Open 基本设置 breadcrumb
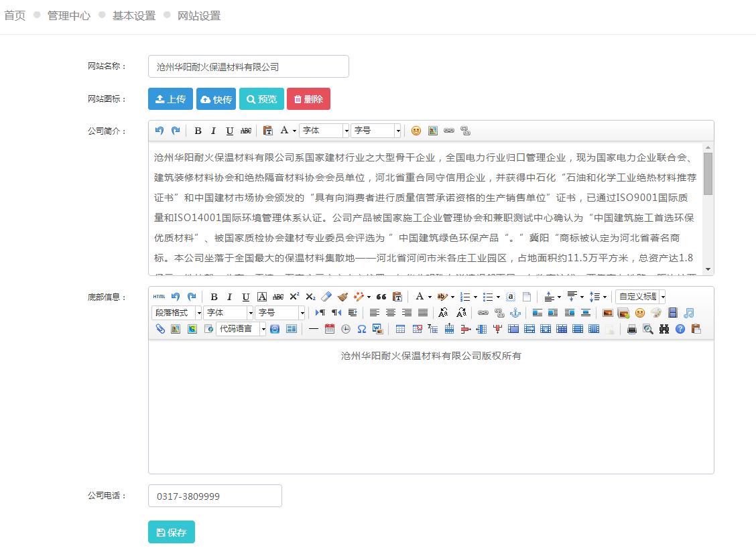This screenshot has height=550, width=756. click(134, 15)
